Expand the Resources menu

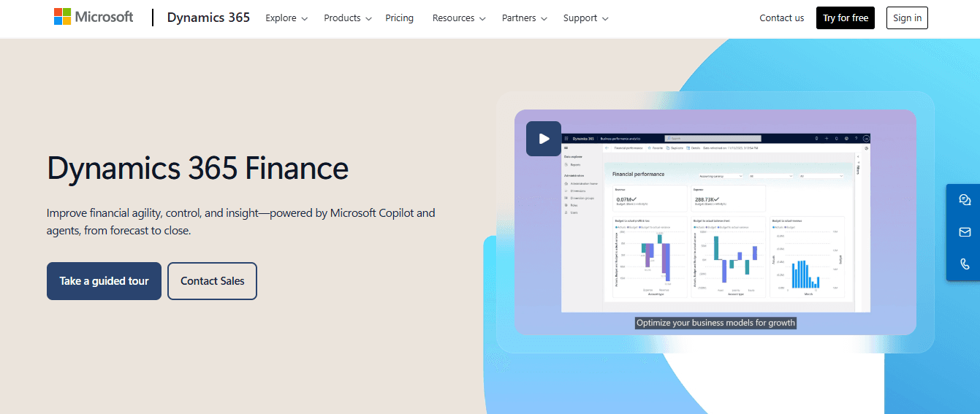459,18
